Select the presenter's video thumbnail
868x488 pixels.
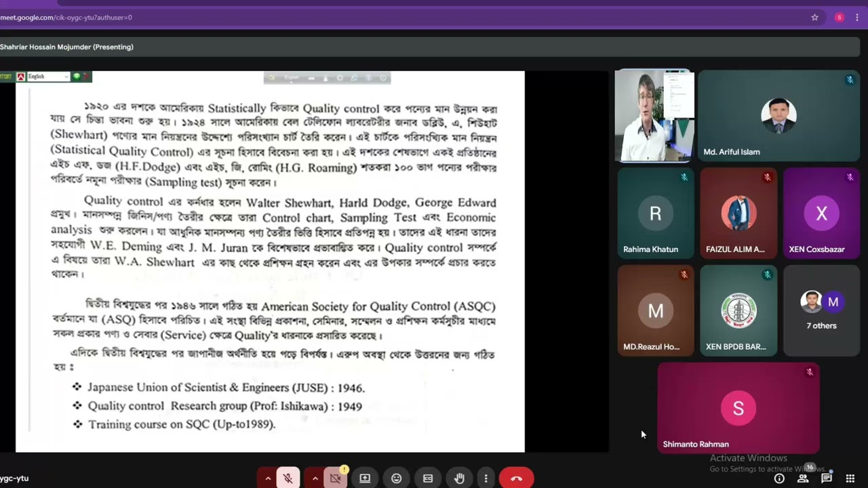(654, 116)
